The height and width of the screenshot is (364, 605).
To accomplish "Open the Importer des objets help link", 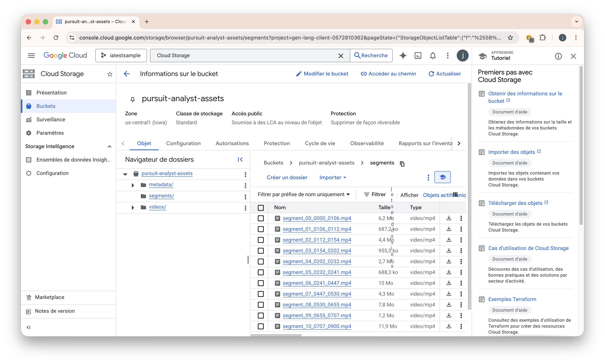I will tap(511, 152).
